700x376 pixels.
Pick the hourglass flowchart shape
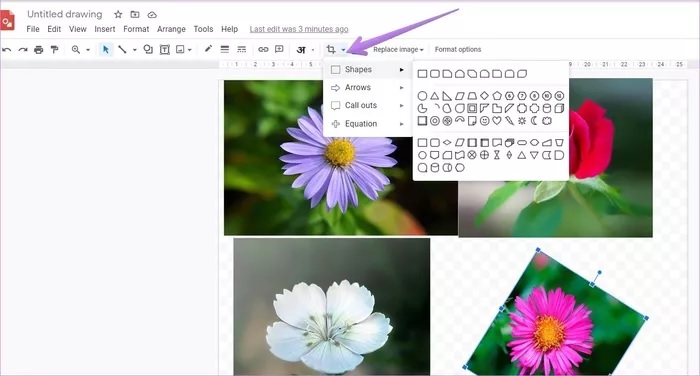point(497,155)
